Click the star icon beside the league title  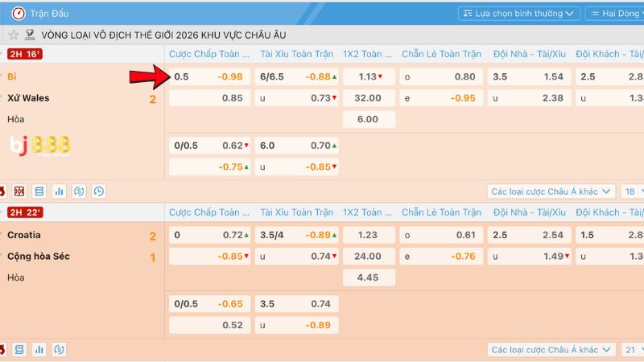(14, 35)
